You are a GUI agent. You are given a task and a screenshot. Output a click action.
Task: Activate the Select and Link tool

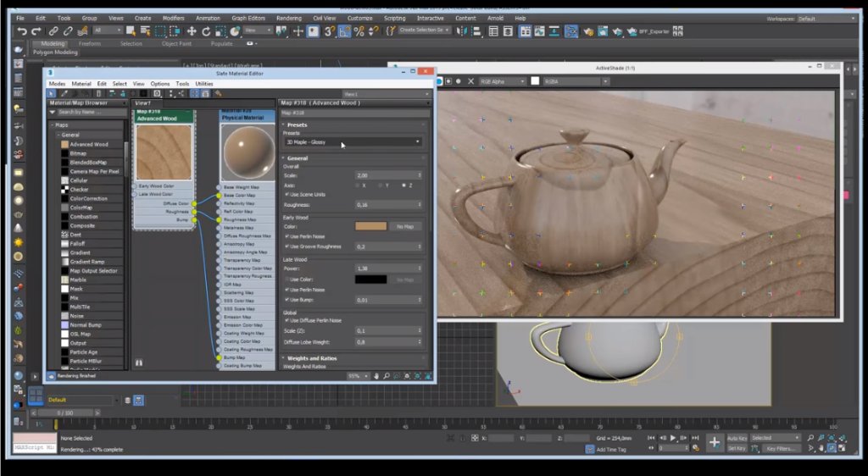[x=53, y=31]
